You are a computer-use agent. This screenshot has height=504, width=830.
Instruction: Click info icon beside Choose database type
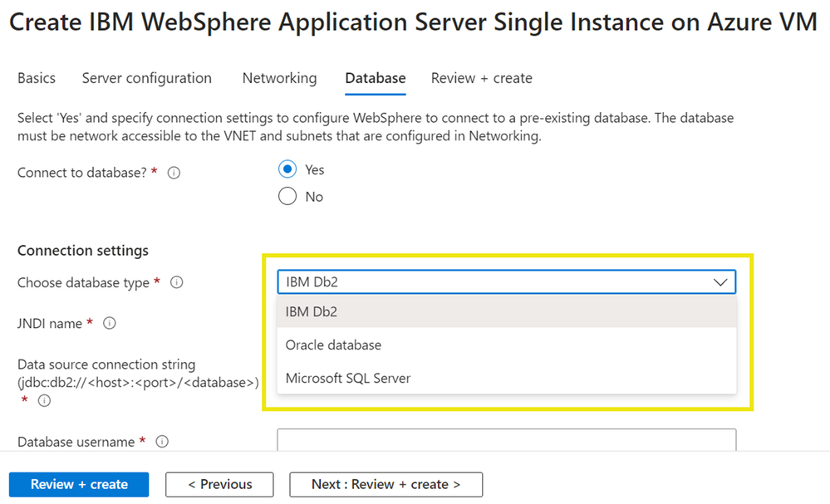point(176,283)
